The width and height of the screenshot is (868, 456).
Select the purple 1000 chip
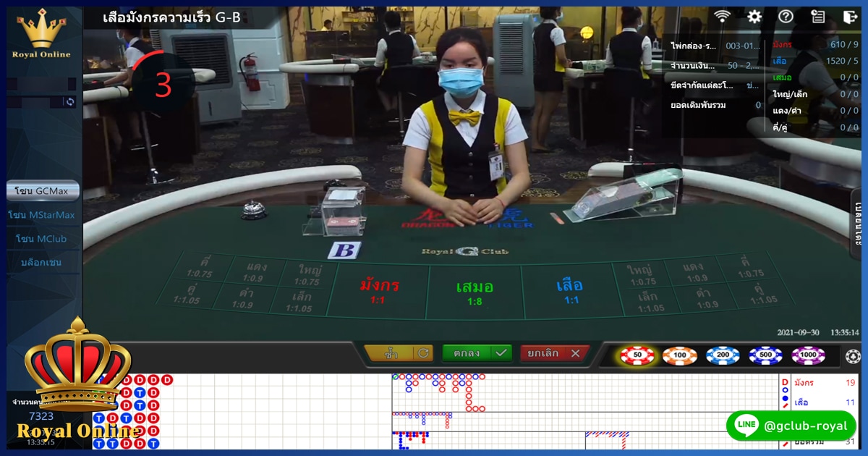(x=808, y=355)
